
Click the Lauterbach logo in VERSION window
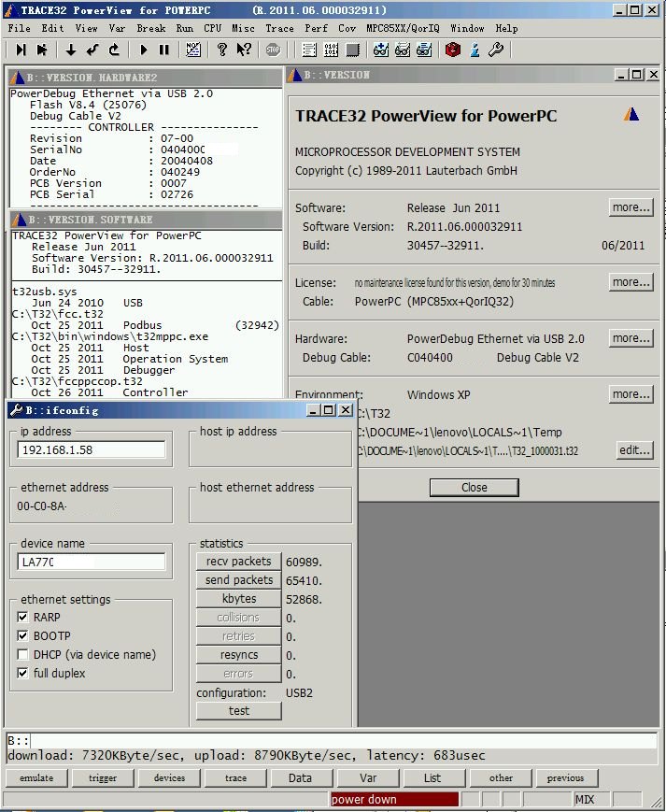(x=631, y=114)
